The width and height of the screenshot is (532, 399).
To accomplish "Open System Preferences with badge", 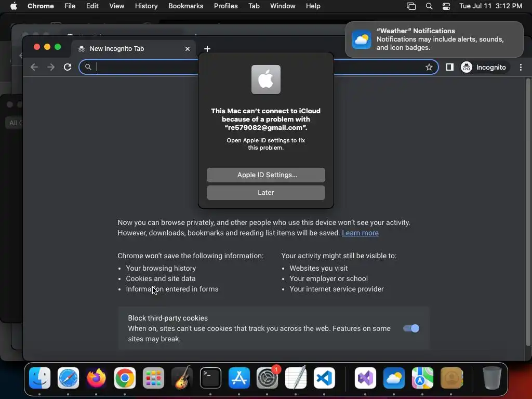I will click(x=268, y=378).
